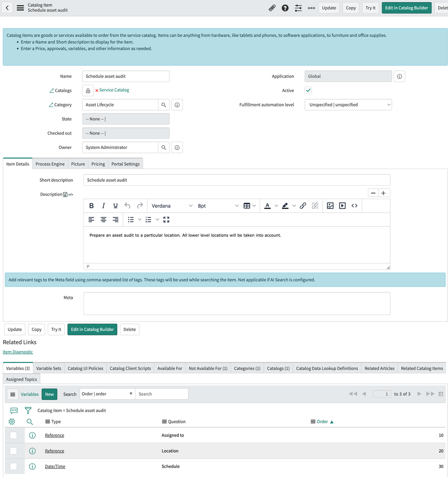Click Edit in Catalog Builder in header
Screen dimensions: 448x477
tap(406, 8)
